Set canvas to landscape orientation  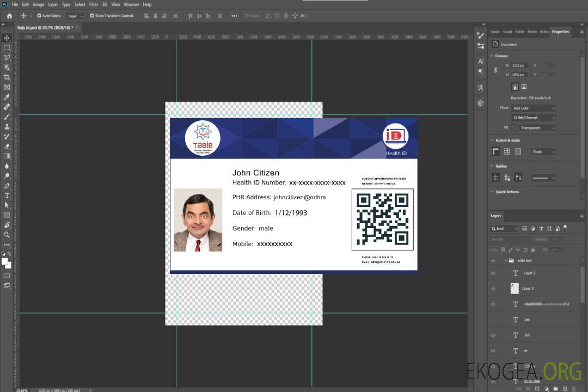[x=524, y=87]
